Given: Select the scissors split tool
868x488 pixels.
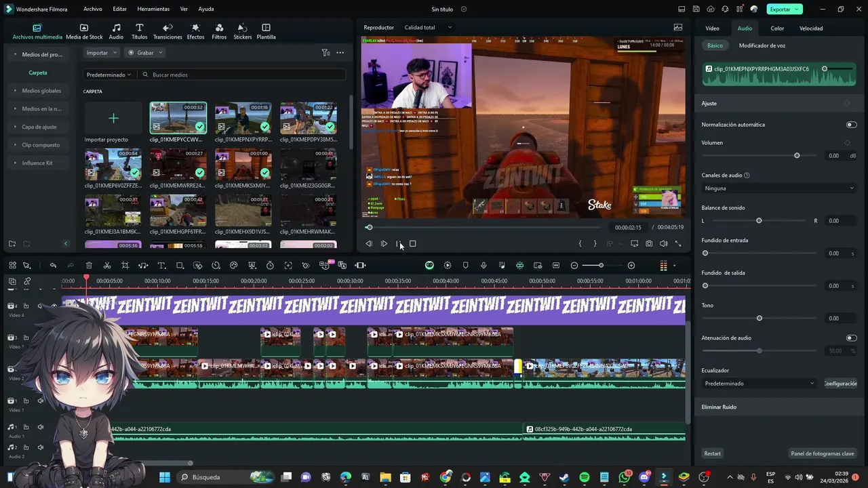Looking at the screenshot, I should tap(107, 265).
